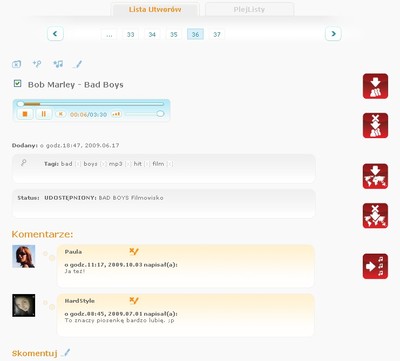Adjust the player volume slider
400x361 pixels.
click(x=145, y=114)
